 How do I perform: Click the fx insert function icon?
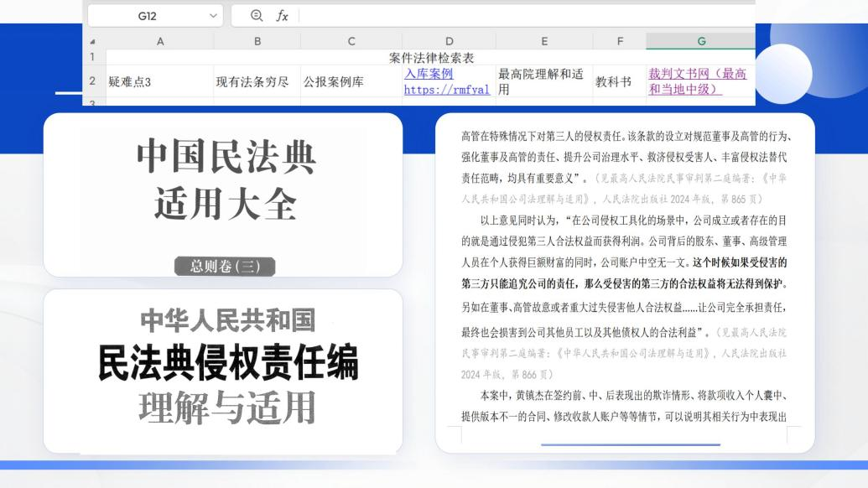(283, 16)
